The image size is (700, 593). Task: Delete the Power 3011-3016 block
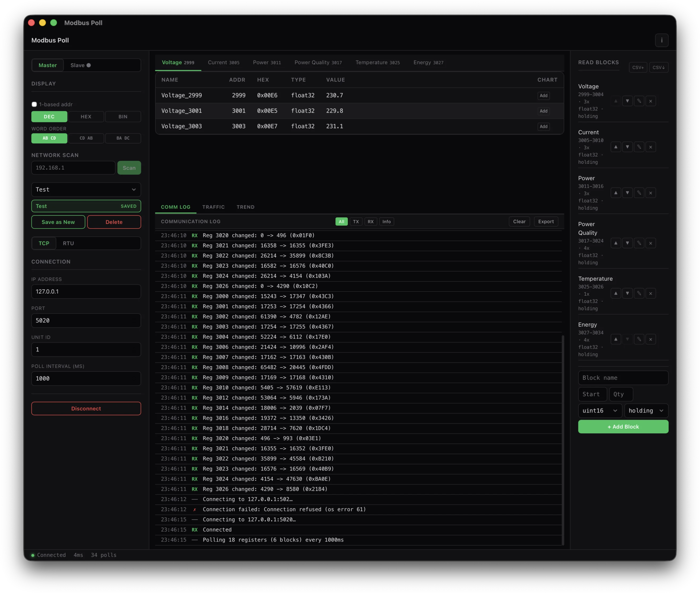coord(650,193)
